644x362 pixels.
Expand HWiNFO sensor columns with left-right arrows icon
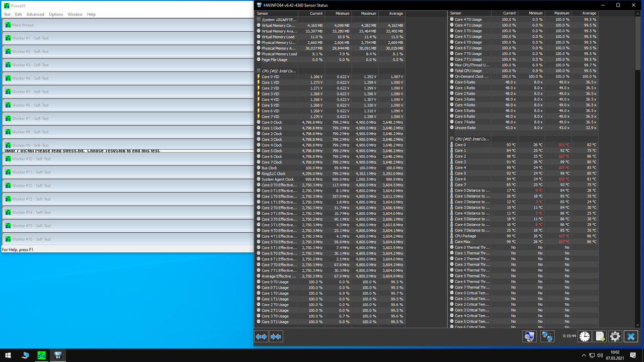pyautogui.click(x=261, y=337)
